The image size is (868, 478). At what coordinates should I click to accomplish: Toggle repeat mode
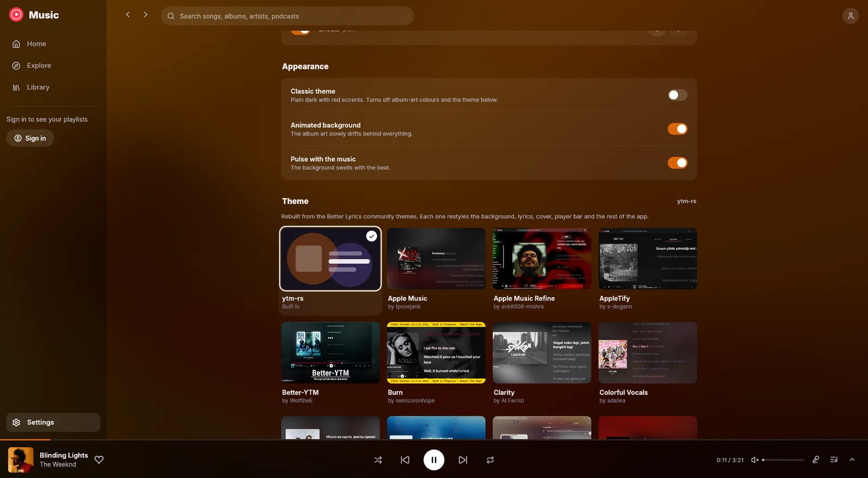pyautogui.click(x=490, y=460)
